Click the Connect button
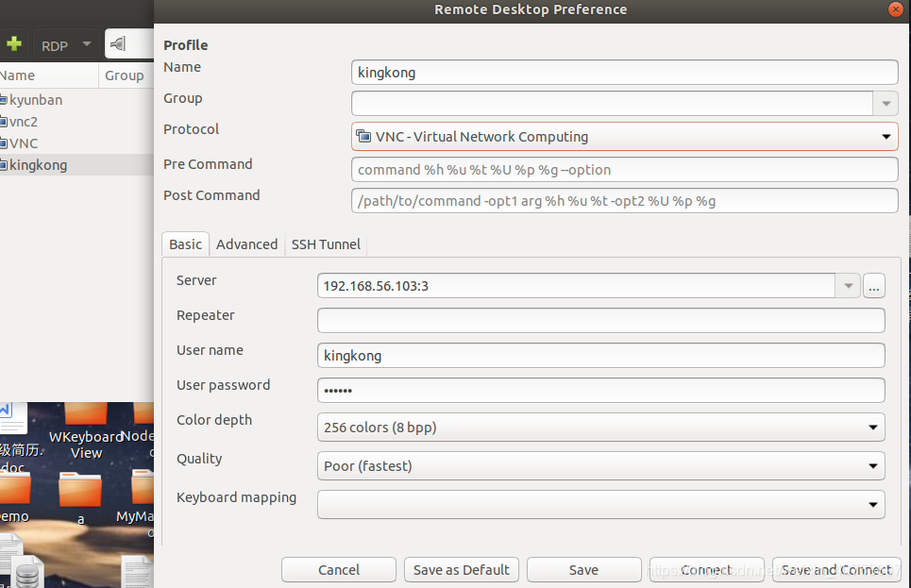This screenshot has width=911, height=588. click(706, 570)
